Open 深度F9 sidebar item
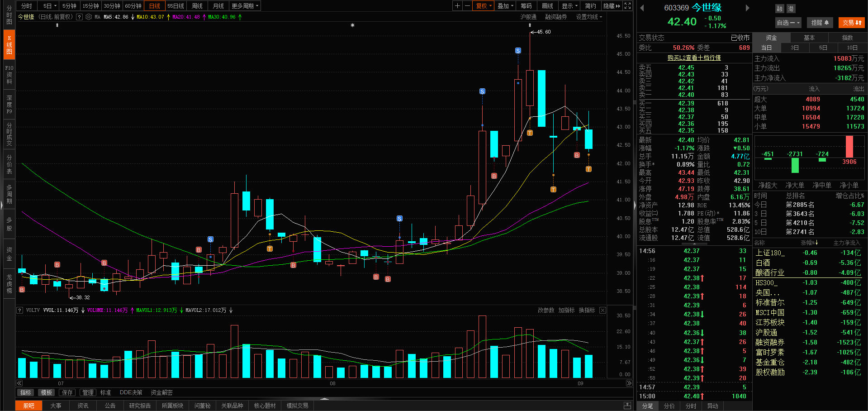The image size is (868, 411). coord(9,105)
